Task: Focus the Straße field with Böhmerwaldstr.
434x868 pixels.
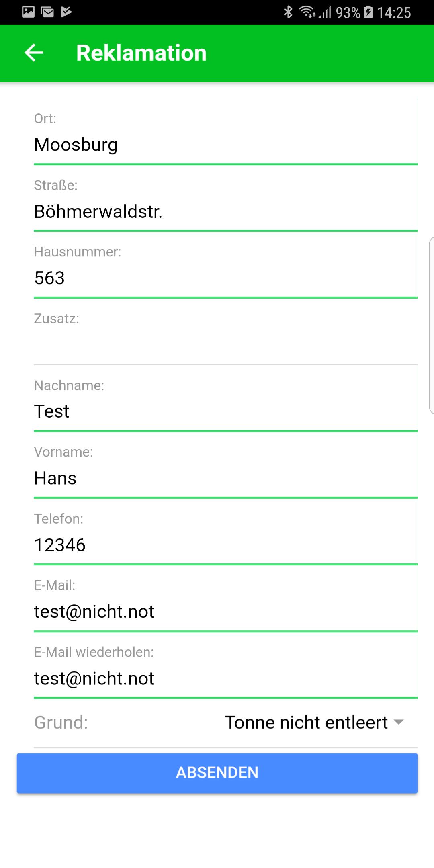Action: [x=225, y=211]
